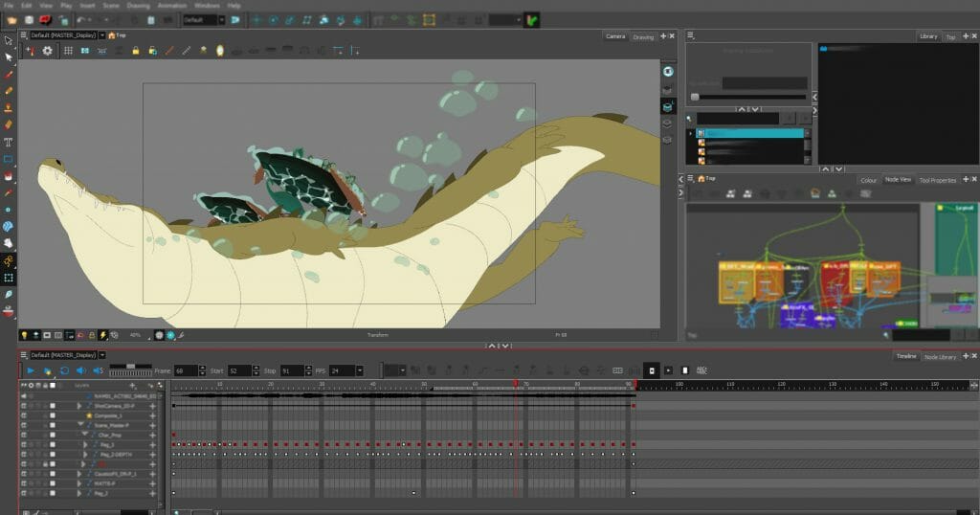This screenshot has height=515, width=980.
Task: Show the grid in Camera view
Action: tap(69, 50)
